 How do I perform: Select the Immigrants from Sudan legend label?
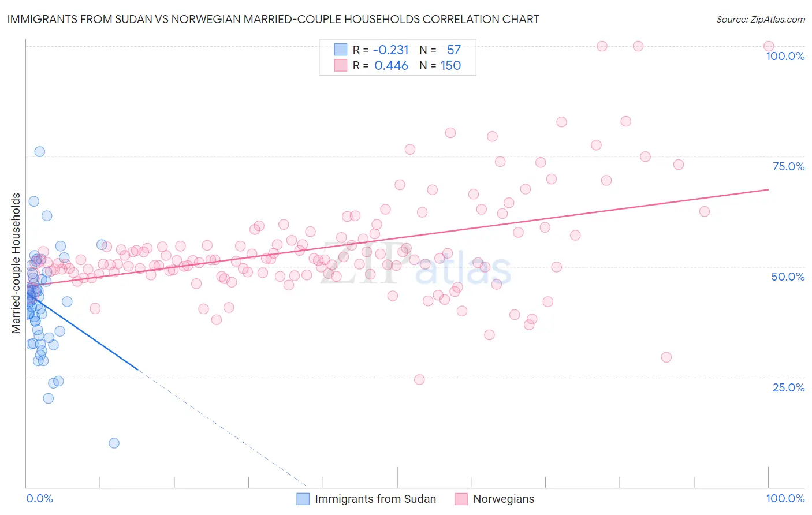click(375, 499)
